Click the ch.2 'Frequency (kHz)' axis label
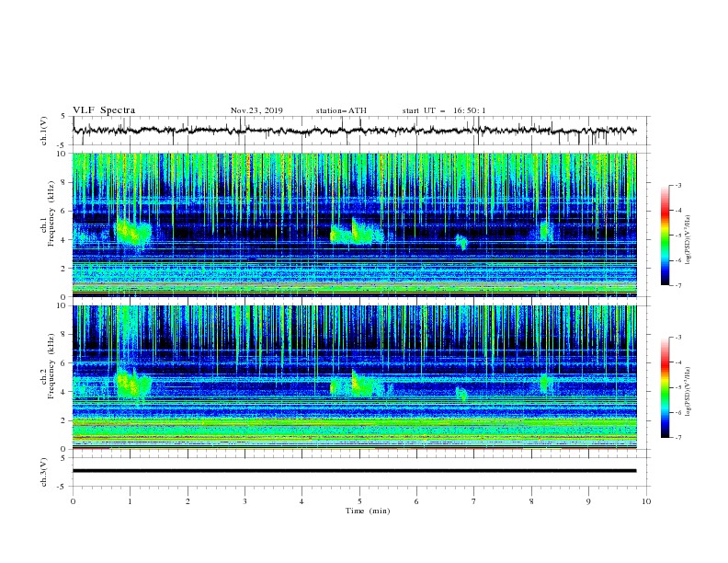728x563 pixels. pos(51,365)
